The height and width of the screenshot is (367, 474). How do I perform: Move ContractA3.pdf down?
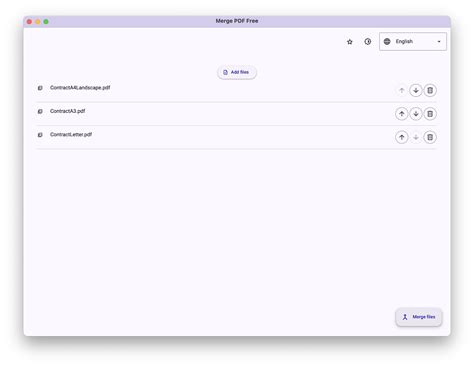(x=416, y=114)
